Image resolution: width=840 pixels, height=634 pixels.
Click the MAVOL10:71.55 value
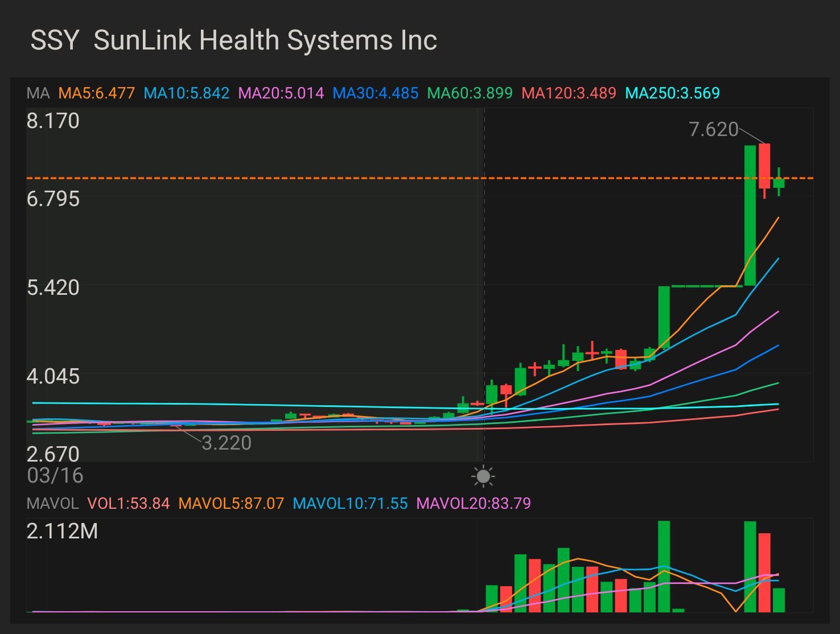tap(351, 503)
